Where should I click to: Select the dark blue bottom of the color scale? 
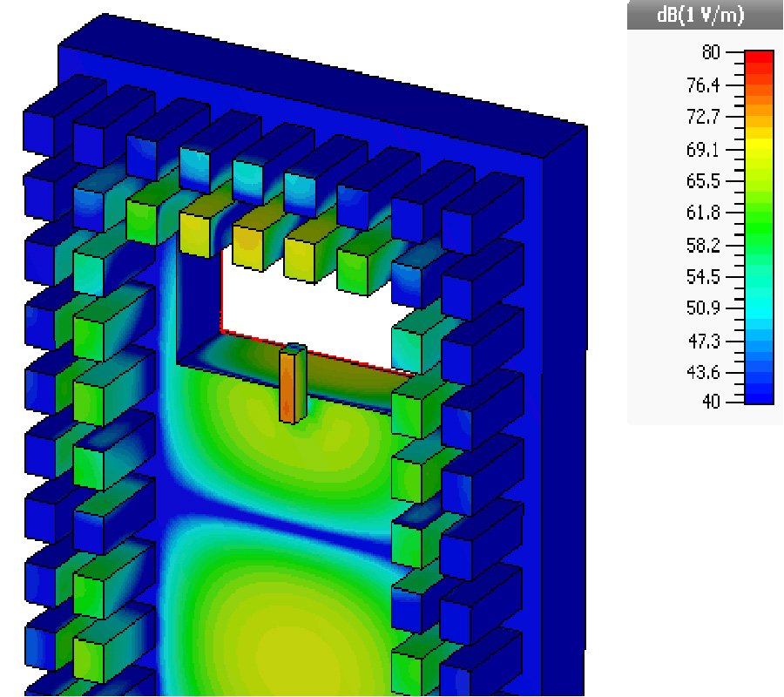(759, 397)
